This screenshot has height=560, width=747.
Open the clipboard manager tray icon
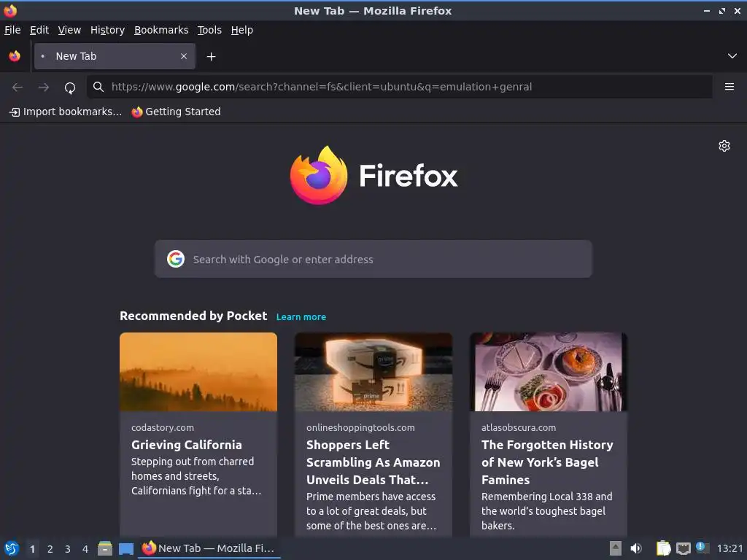point(663,548)
